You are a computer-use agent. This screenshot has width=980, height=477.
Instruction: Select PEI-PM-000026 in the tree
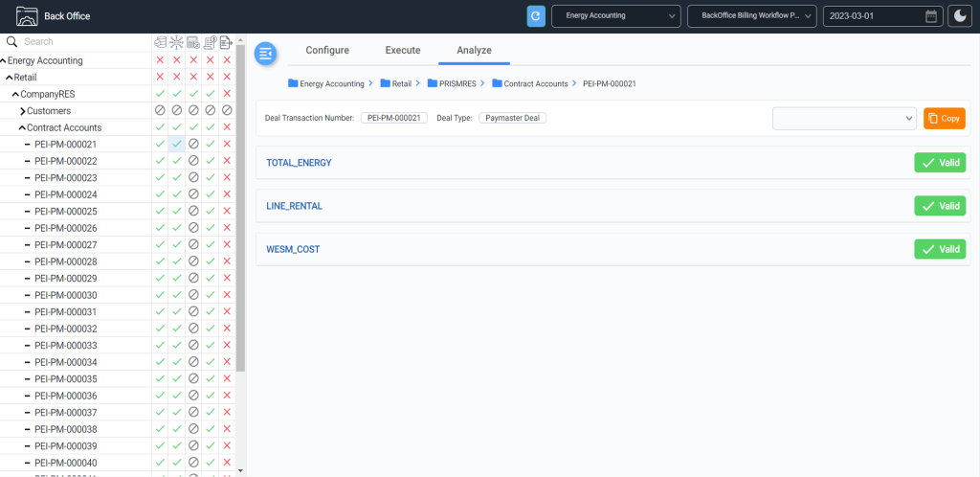(x=66, y=228)
